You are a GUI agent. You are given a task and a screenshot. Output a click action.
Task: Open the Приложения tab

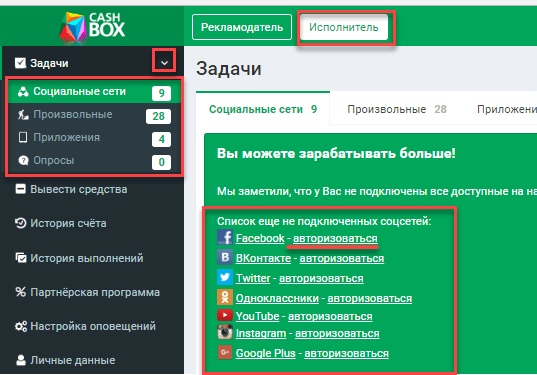click(506, 109)
